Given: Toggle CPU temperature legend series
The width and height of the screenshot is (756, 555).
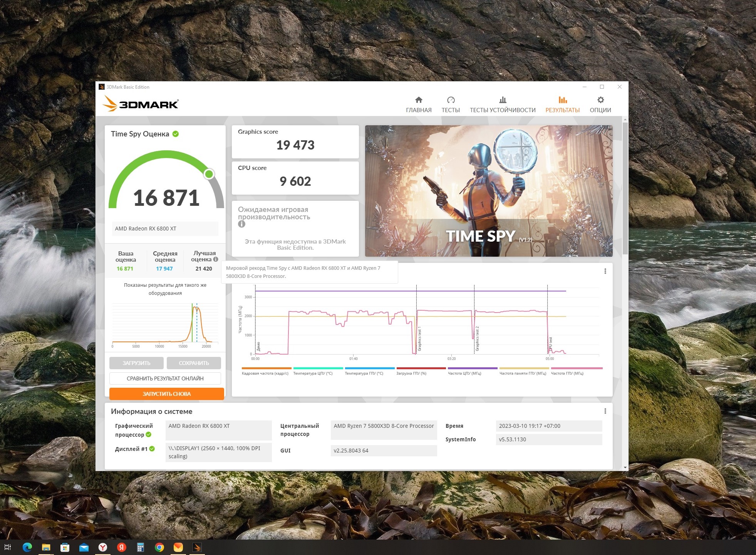Looking at the screenshot, I should [x=313, y=373].
